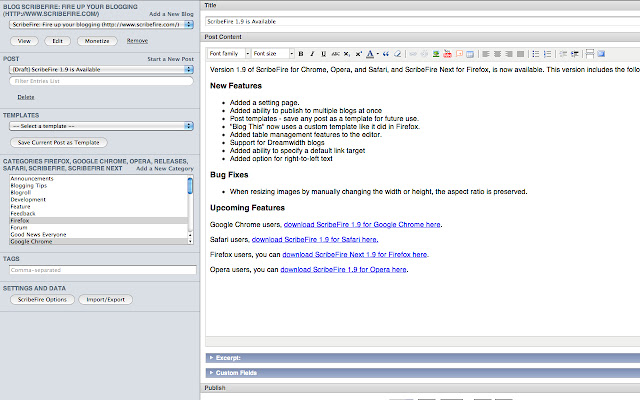Justify text fully
Viewport: 640px width, 400px height.
click(520, 54)
